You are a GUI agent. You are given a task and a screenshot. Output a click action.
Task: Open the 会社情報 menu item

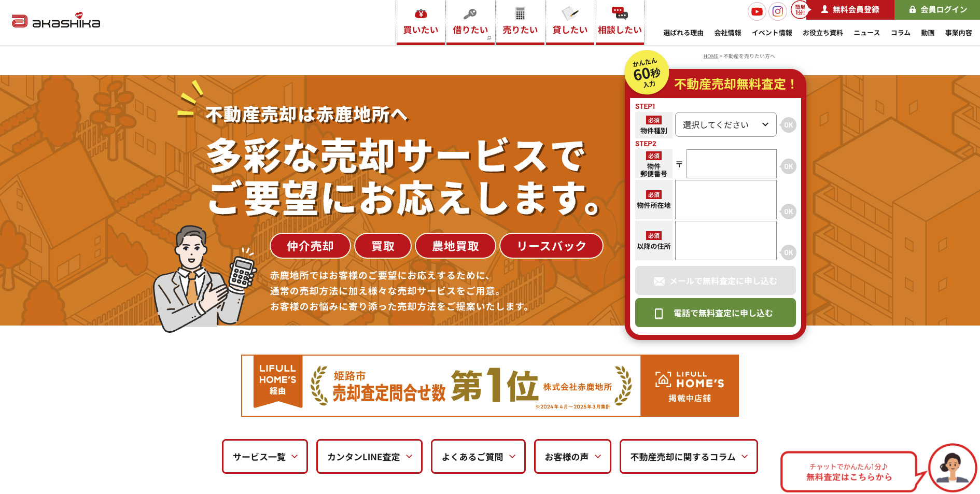click(x=729, y=32)
